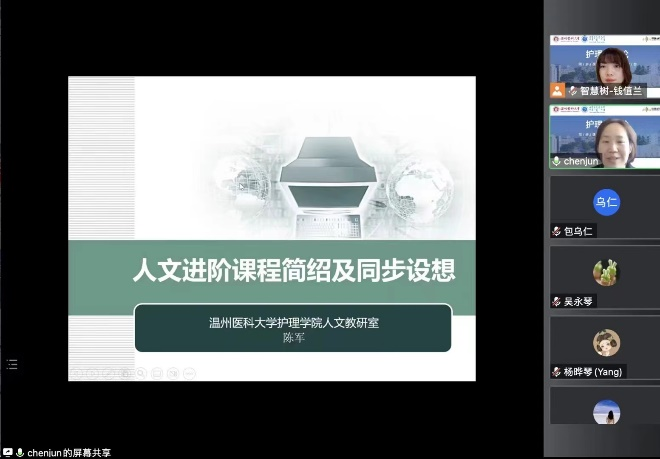Click the muted mic icon beside 杨晔琴 (Yang)

(556, 371)
